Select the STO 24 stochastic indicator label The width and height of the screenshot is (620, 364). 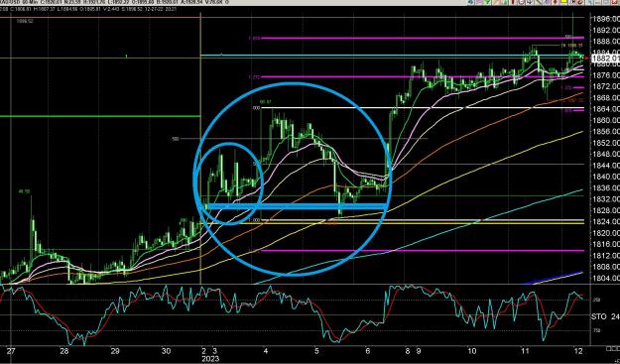pyautogui.click(x=605, y=316)
